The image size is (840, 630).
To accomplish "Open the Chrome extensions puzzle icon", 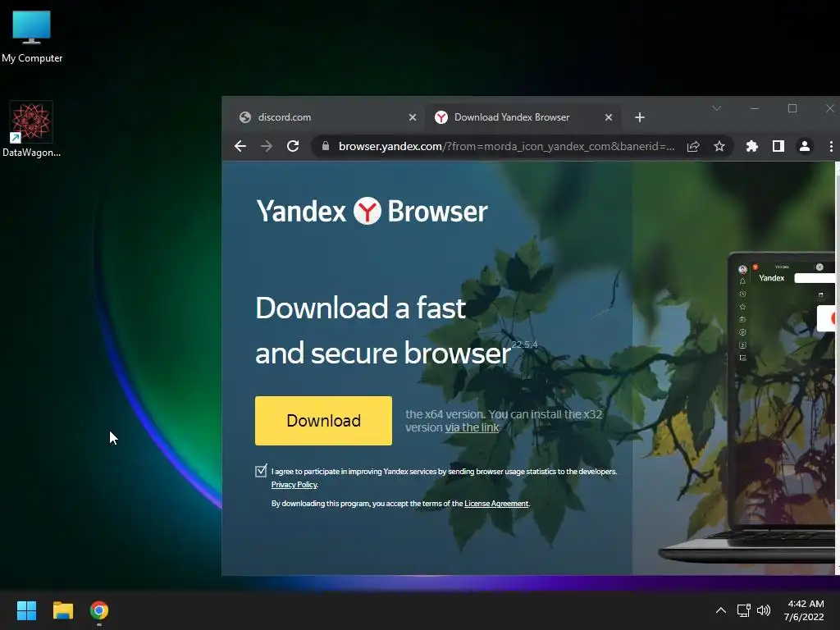I will tap(752, 146).
